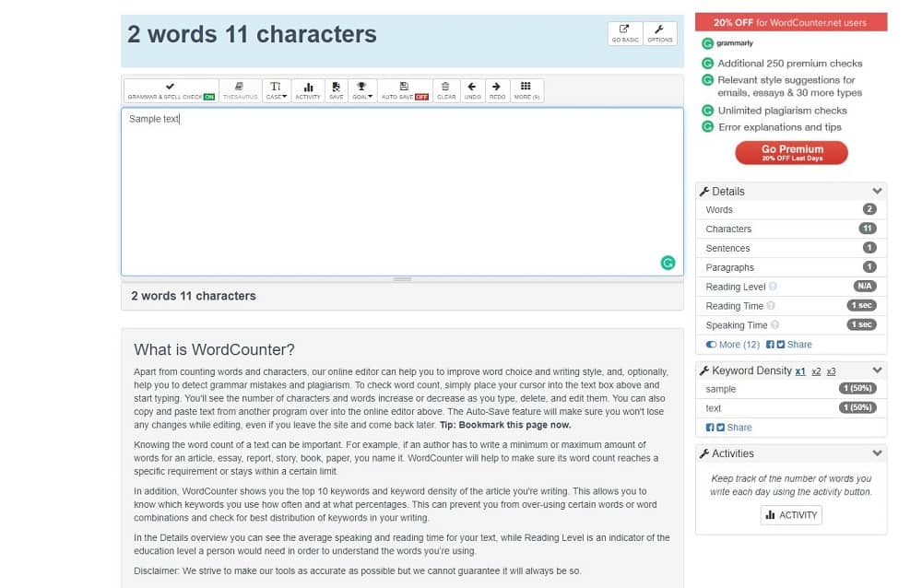Click the Share link in Keyword Density panel

tap(739, 428)
